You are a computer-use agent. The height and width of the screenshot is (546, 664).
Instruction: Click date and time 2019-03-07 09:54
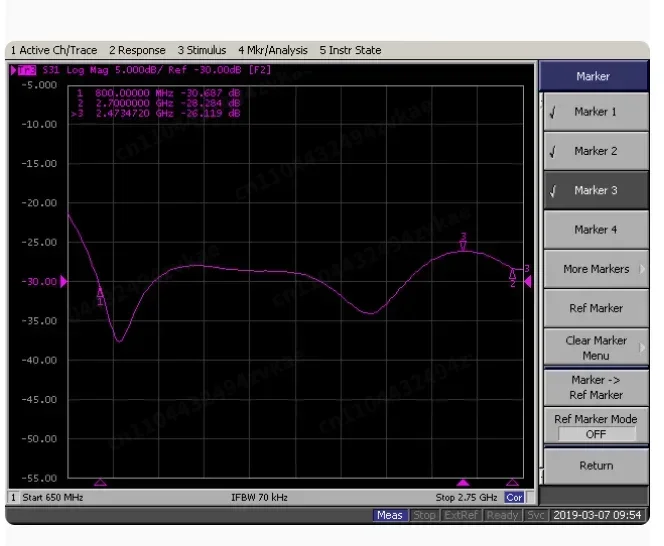click(x=597, y=515)
